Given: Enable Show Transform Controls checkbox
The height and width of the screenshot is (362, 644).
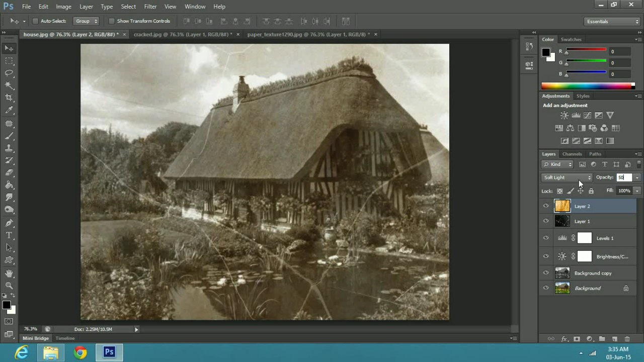Looking at the screenshot, I should point(112,21).
